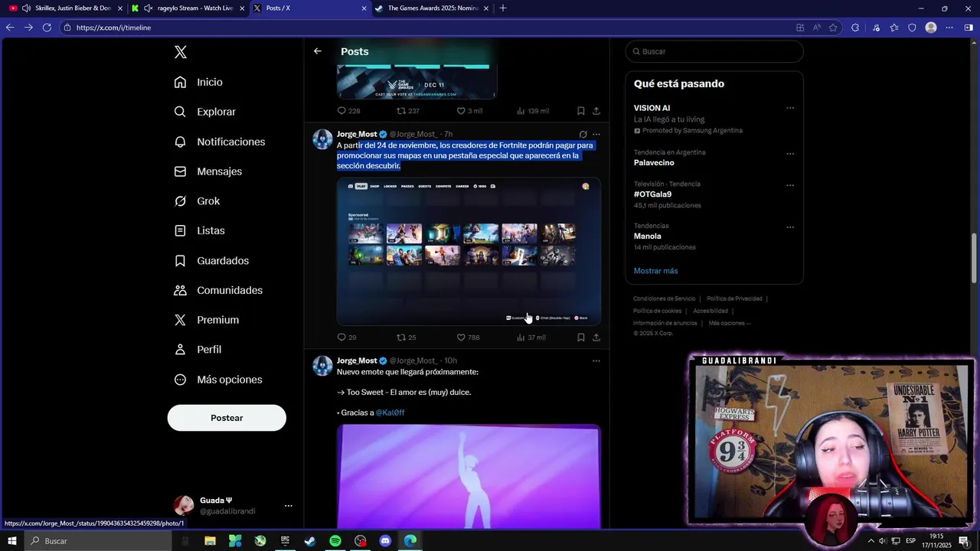Open Grok explain on Fortnite post
The image size is (980, 551).
[x=583, y=135]
